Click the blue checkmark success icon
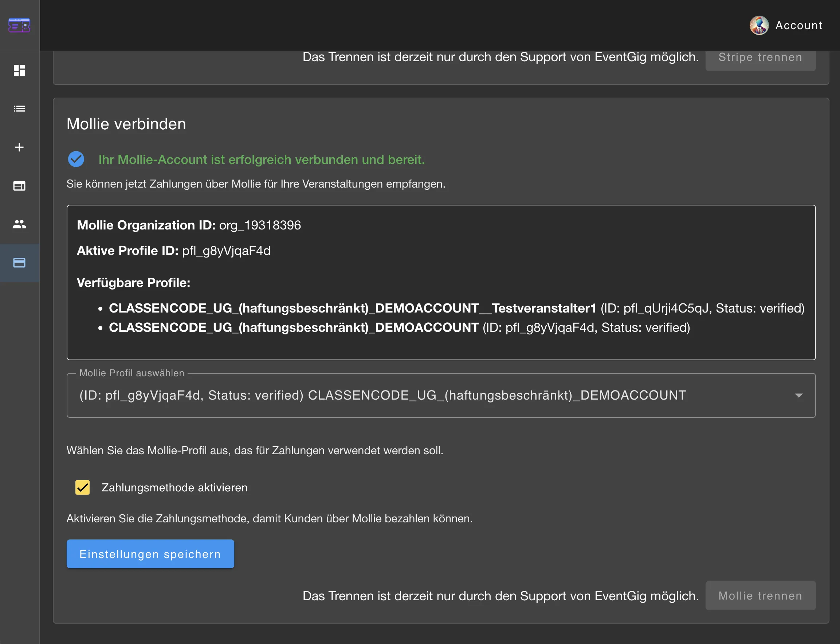 tap(76, 159)
